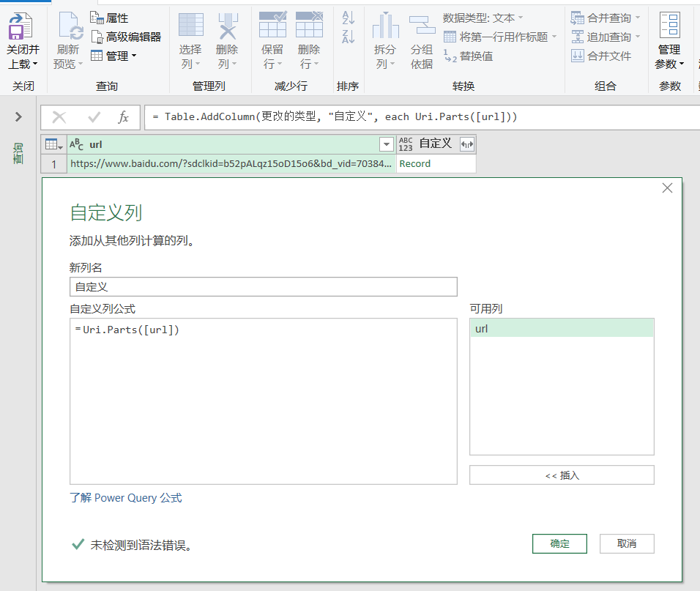Click the 删除列 remove columns icon

pos(228,26)
